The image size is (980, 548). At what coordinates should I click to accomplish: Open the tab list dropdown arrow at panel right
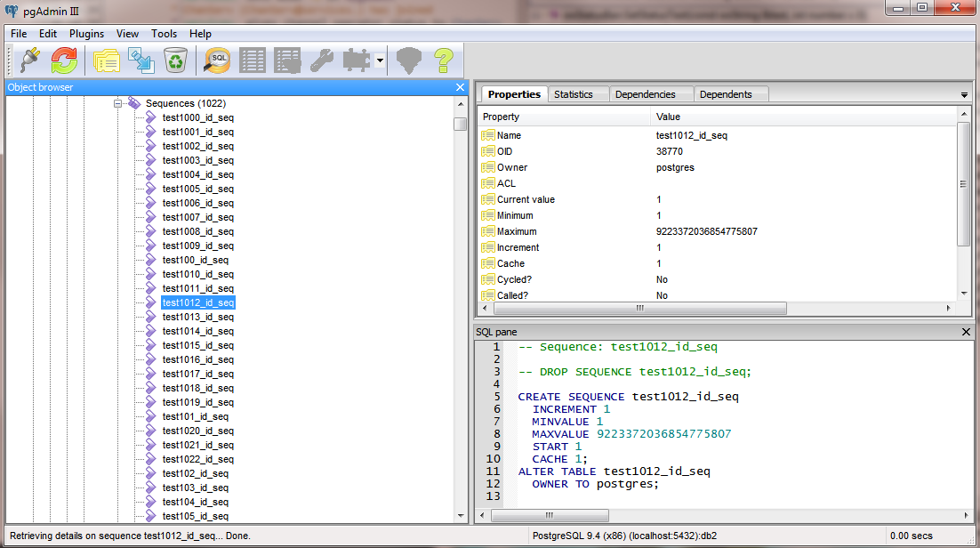(x=964, y=95)
